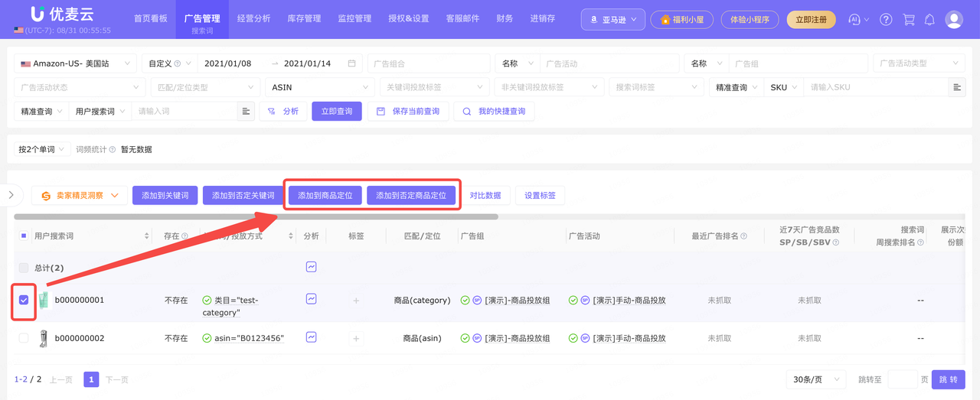Click the 跳转至 page number input
The width and height of the screenshot is (980, 400).
[902, 379]
